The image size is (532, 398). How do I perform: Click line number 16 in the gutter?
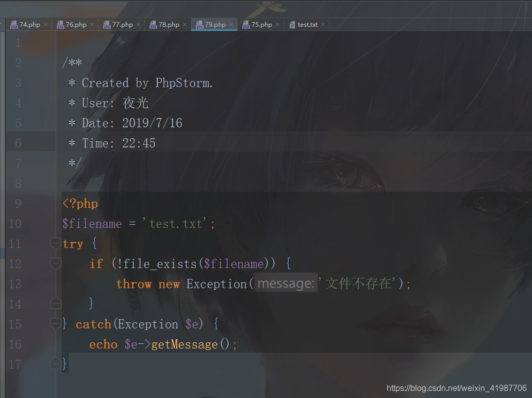click(x=15, y=344)
